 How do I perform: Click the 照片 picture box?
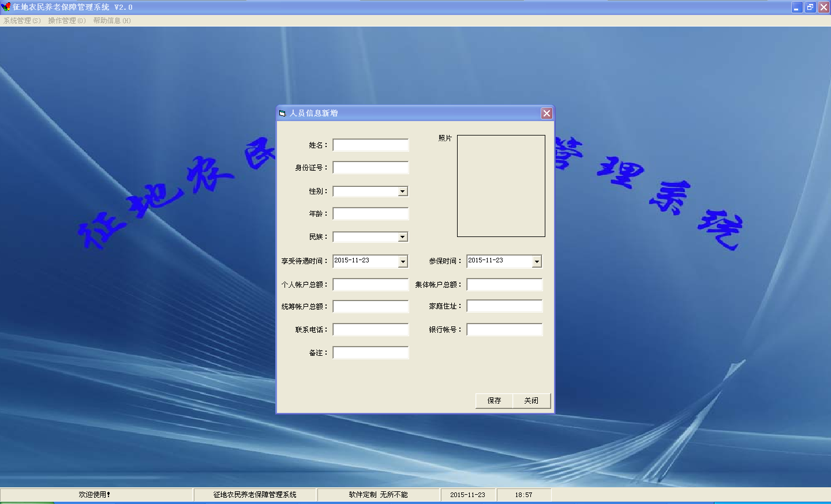point(501,186)
